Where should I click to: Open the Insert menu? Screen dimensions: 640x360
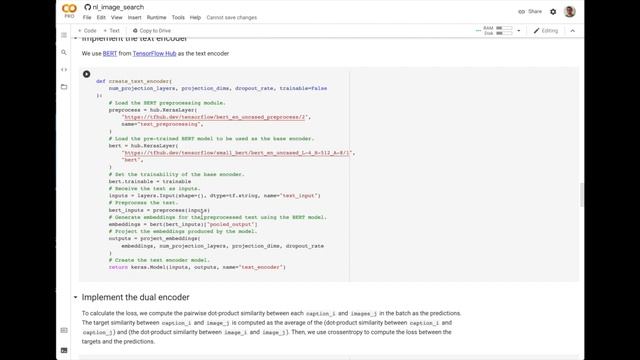[134, 18]
